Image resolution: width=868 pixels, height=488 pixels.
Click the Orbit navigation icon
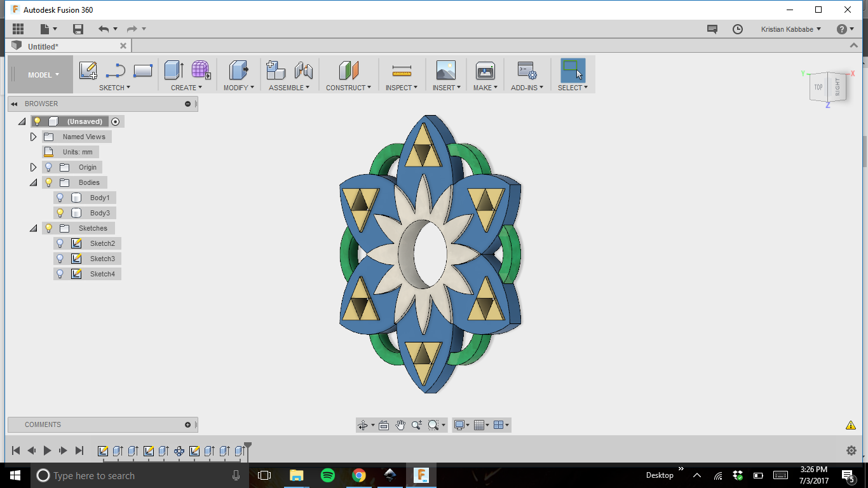tap(363, 425)
